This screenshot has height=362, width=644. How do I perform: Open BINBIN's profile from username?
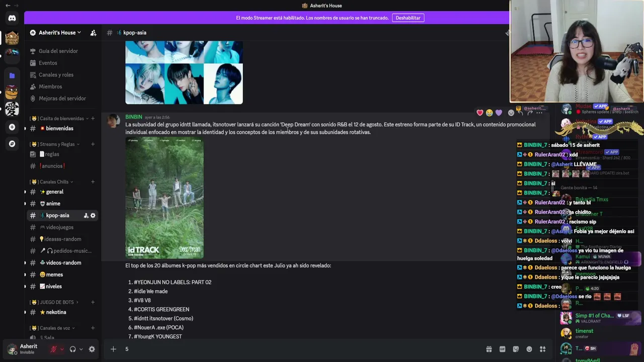134,117
